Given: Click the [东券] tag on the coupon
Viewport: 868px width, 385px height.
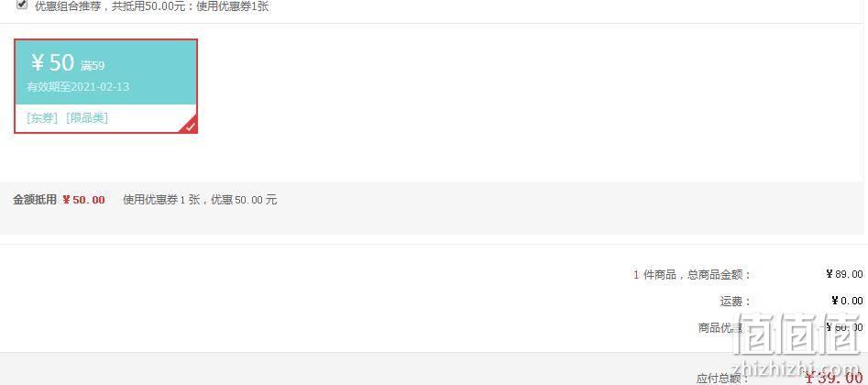Looking at the screenshot, I should coord(42,118).
